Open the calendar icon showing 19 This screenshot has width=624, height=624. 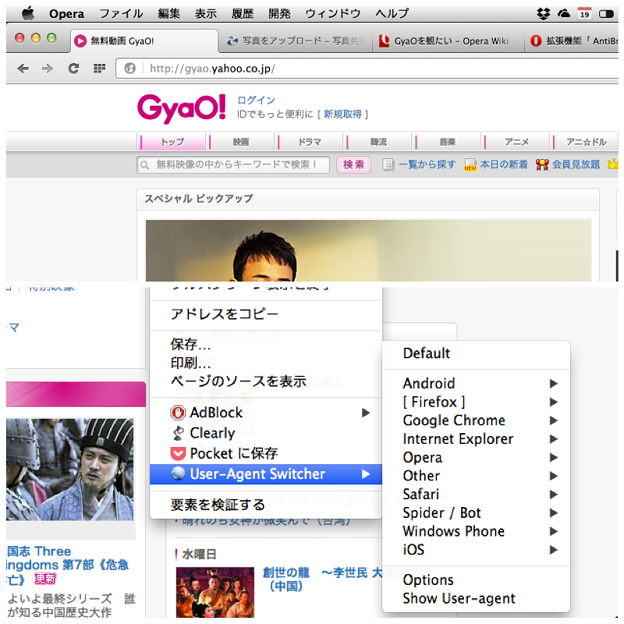tap(584, 14)
